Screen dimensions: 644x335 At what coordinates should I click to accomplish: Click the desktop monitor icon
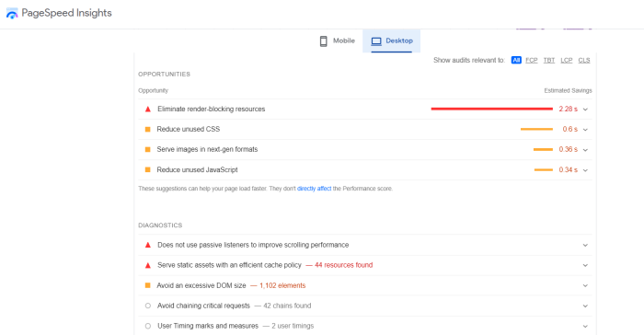point(376,41)
